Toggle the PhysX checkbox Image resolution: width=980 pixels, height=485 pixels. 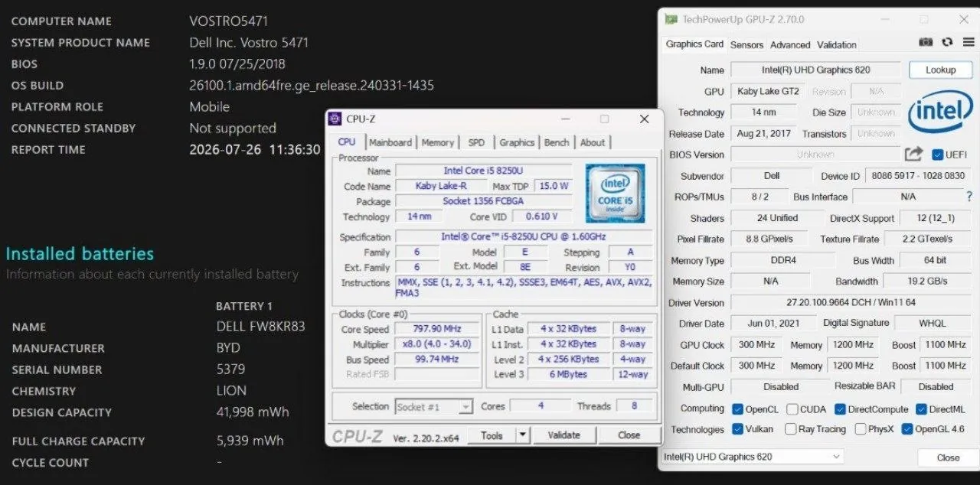tap(861, 429)
